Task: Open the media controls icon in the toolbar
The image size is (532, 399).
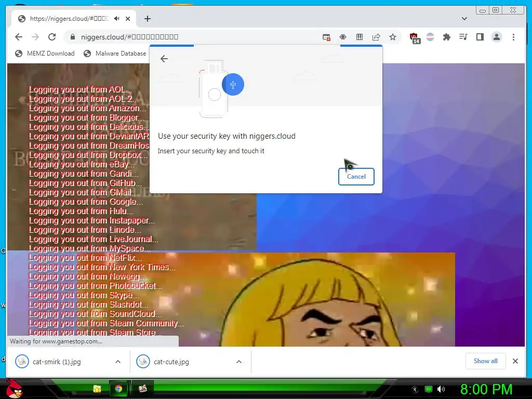Action: (x=463, y=37)
